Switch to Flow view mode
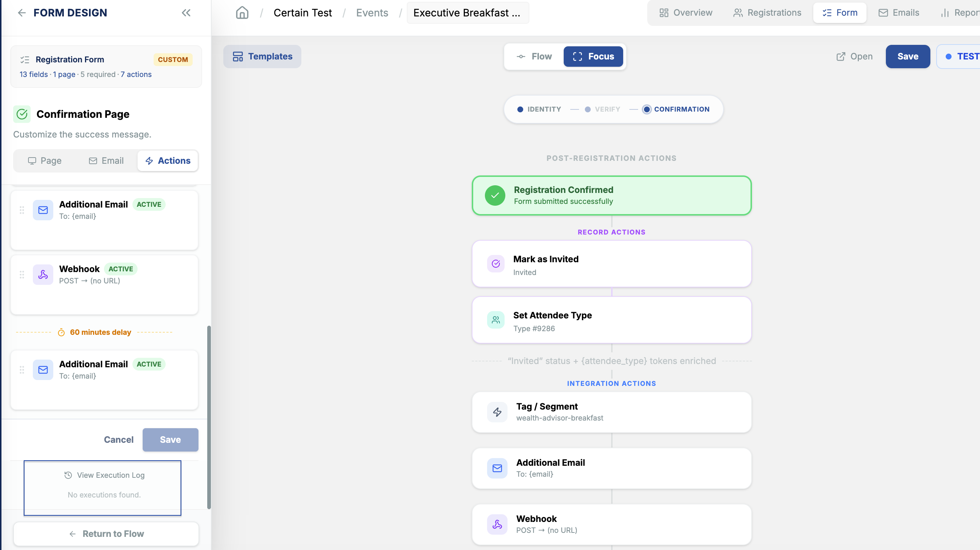The image size is (980, 550). [534, 56]
